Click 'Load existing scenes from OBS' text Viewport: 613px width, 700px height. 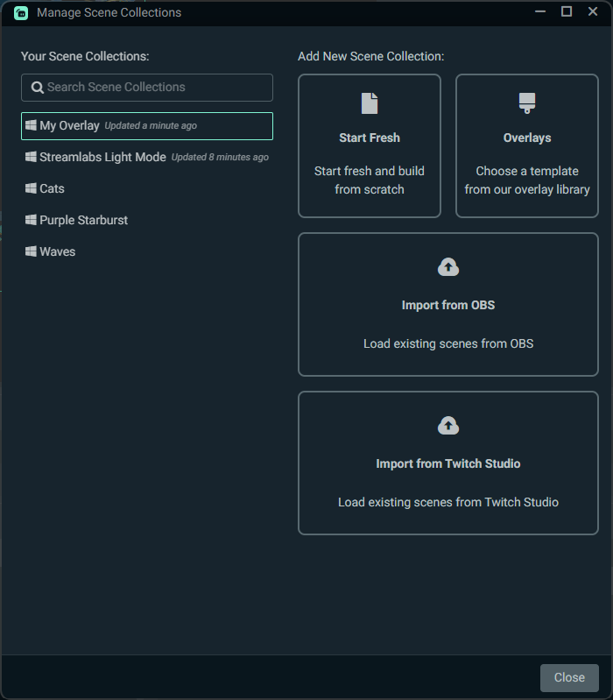448,343
